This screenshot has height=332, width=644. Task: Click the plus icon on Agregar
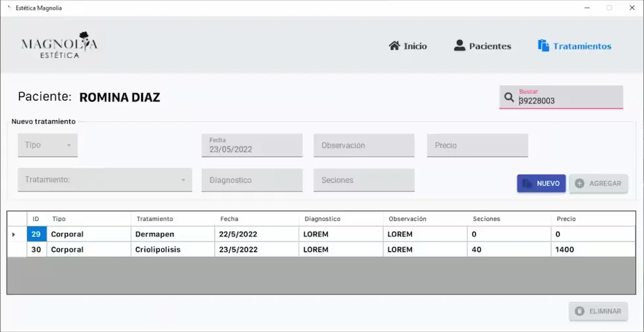tap(579, 183)
